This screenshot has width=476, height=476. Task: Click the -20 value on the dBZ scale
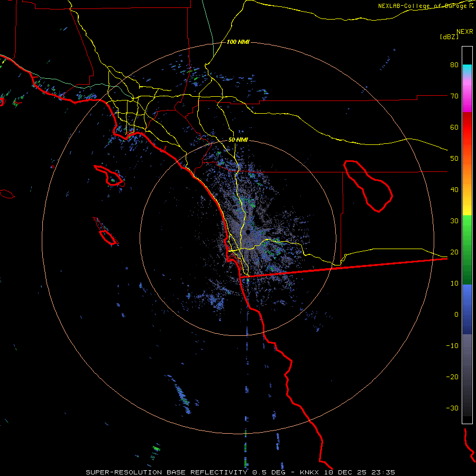click(x=452, y=377)
